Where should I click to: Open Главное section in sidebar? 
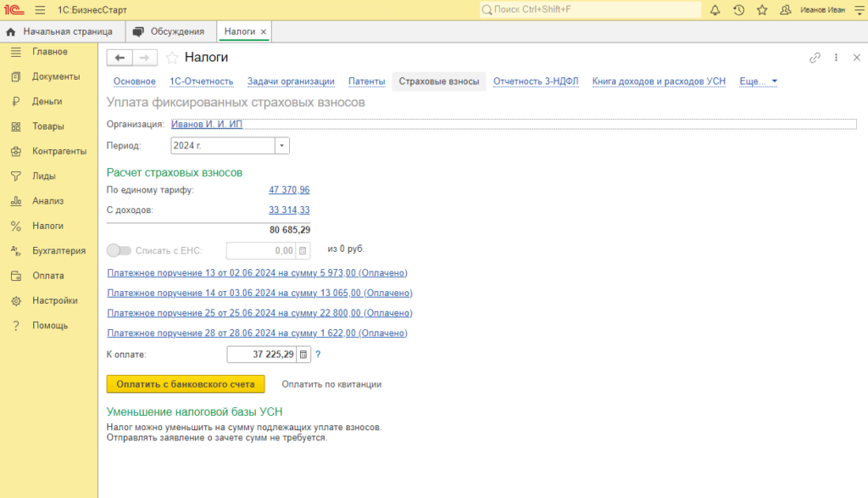pyautogui.click(x=48, y=52)
